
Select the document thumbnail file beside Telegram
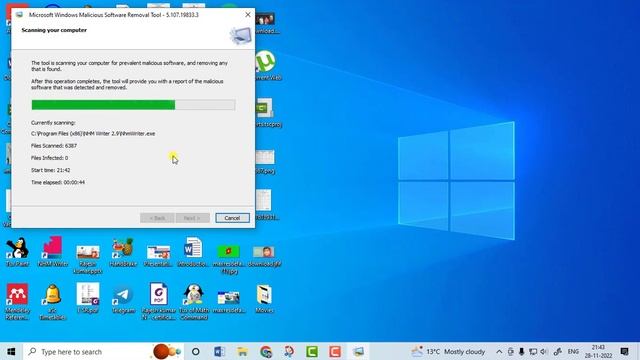(88, 298)
